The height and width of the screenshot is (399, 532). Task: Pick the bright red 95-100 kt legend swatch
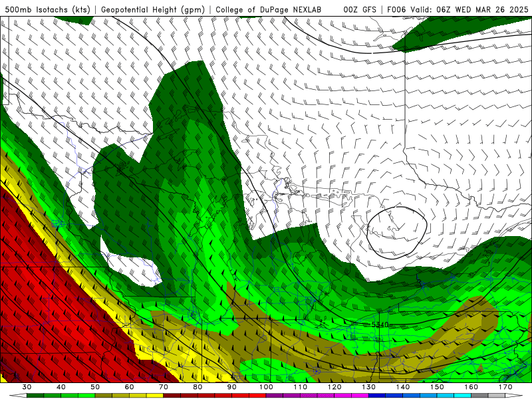click(257, 396)
